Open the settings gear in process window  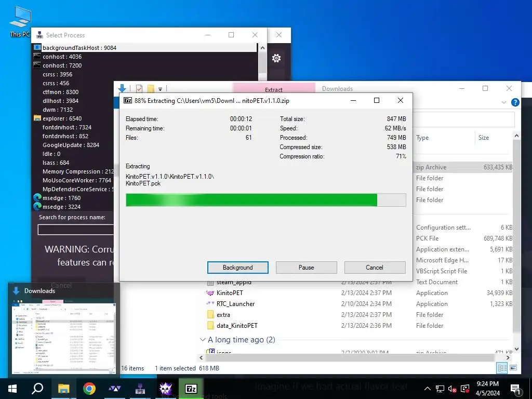276,58
